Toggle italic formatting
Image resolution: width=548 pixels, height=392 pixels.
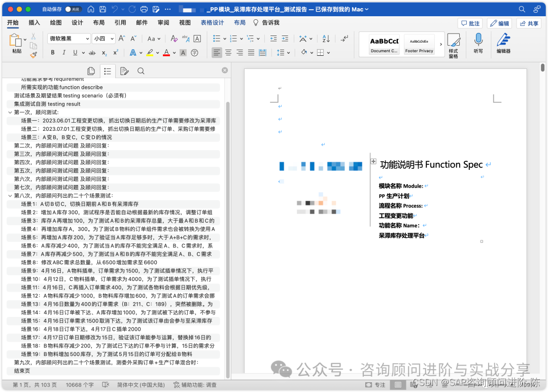coord(63,53)
